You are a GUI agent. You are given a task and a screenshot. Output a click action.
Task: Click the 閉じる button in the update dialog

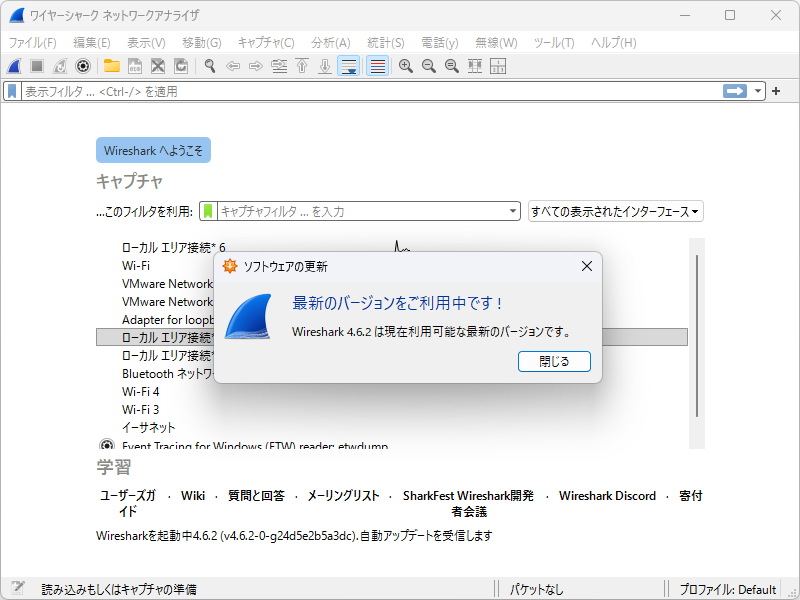(x=554, y=361)
